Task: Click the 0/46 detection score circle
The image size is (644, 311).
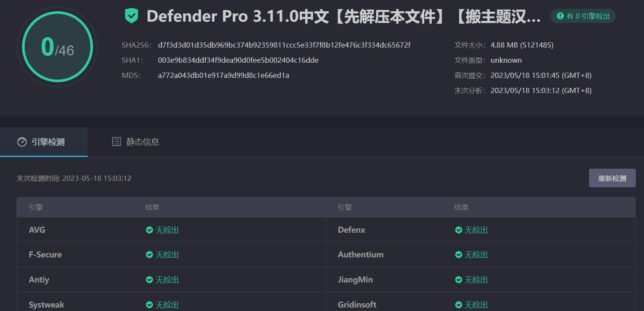Action: pos(57,46)
